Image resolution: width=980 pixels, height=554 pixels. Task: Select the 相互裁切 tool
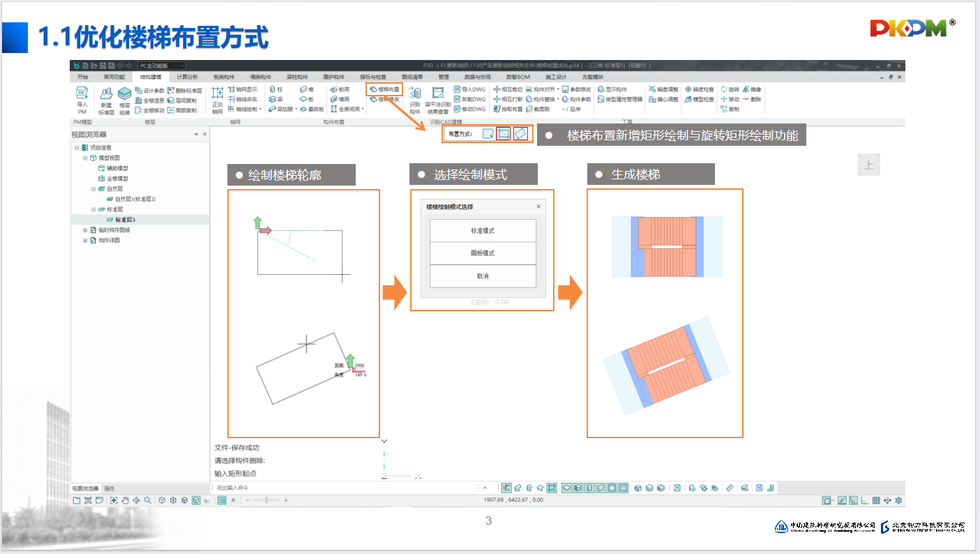[507, 89]
